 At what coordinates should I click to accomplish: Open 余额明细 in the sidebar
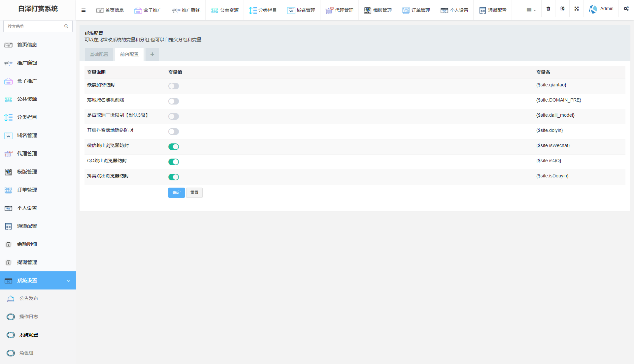click(x=27, y=244)
